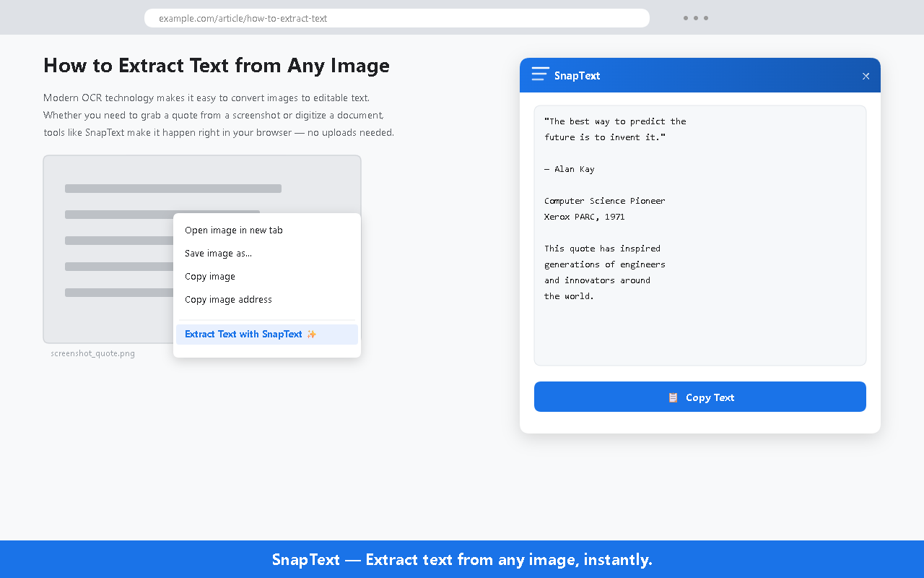924x578 pixels.
Task: Click the screenshot image placeholder
Action: click(x=108, y=249)
